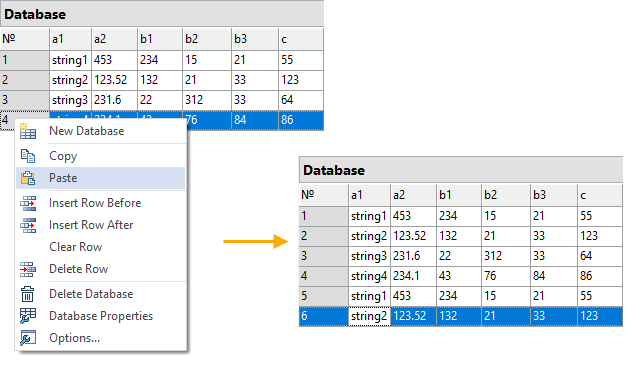Click column header b3 in right table
Viewport: 629px width, 365px height.
click(554, 195)
